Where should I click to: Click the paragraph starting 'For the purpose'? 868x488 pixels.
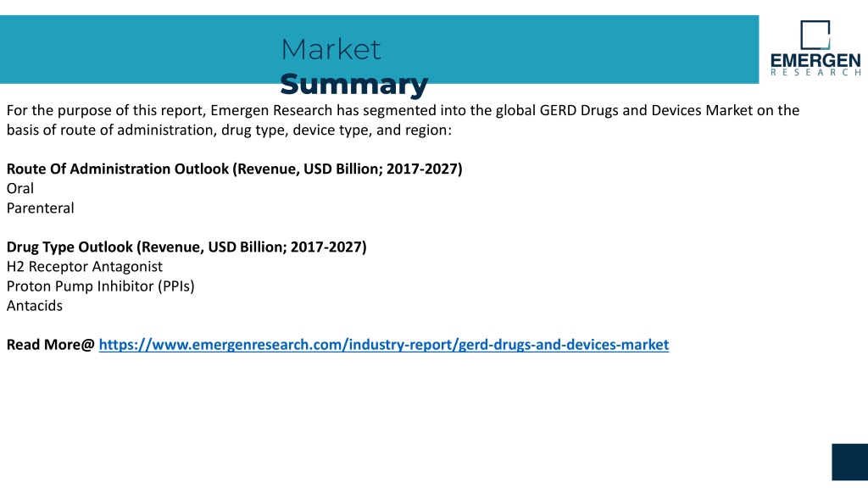click(x=403, y=120)
